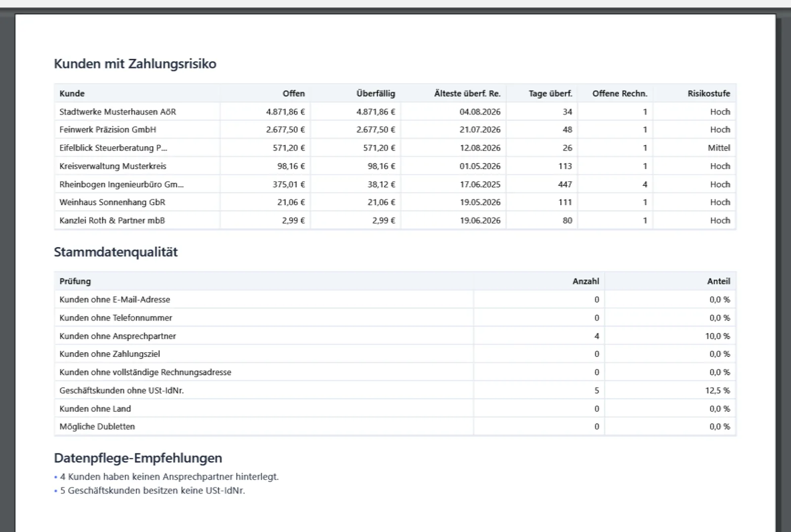
Task: Click the 'Offen' column header
Action: [294, 93]
